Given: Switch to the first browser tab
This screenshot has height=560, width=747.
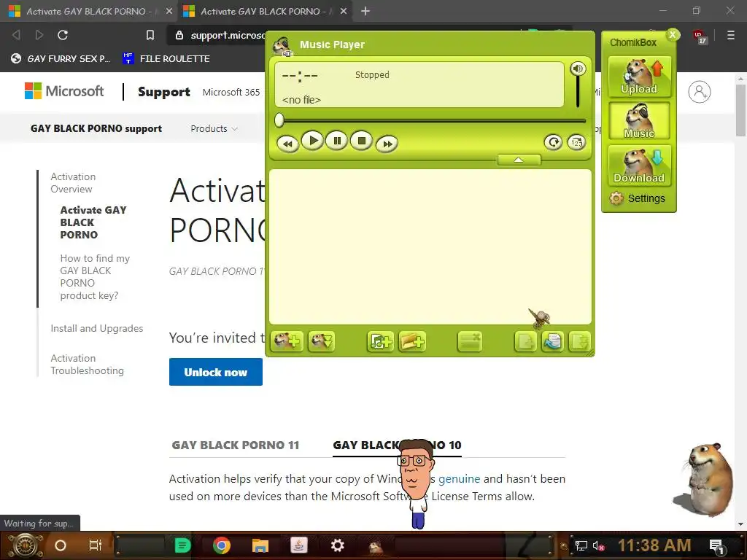Looking at the screenshot, I should (88, 11).
